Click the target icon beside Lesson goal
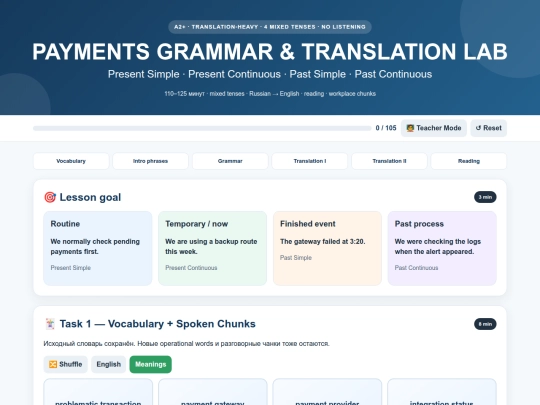 point(50,197)
